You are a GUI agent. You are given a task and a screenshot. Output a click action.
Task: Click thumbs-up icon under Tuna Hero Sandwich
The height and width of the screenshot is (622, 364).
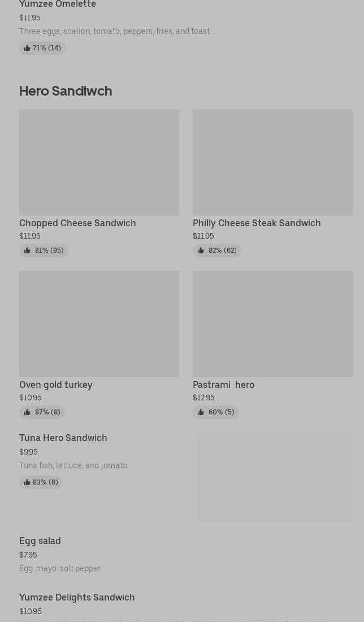(27, 482)
